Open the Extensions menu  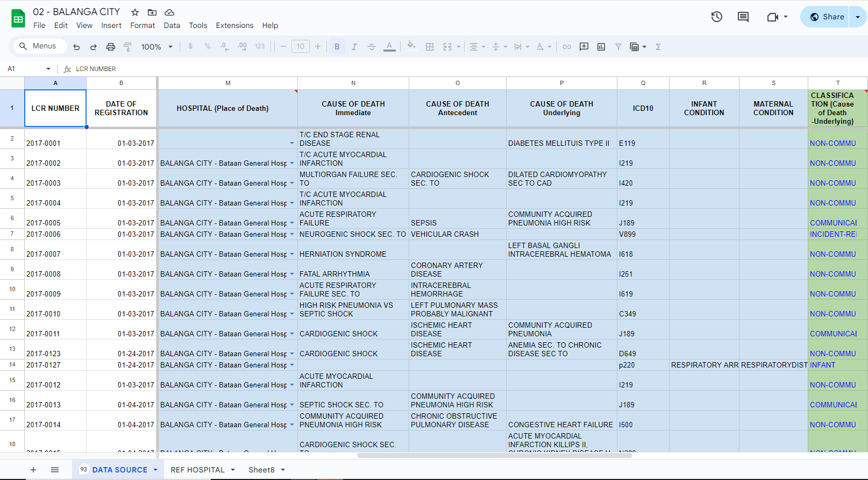click(234, 25)
